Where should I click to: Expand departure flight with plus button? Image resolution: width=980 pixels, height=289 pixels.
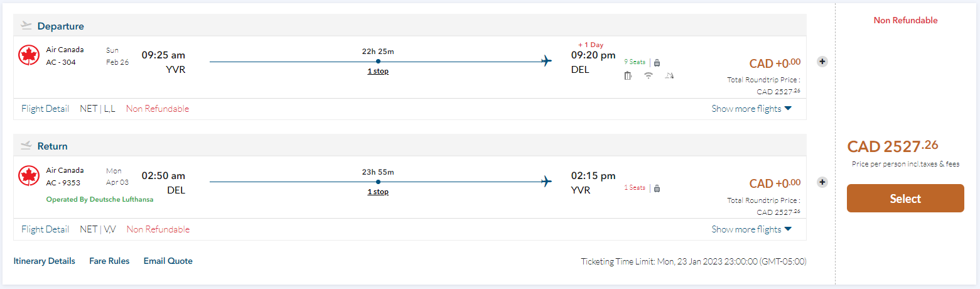(x=822, y=62)
